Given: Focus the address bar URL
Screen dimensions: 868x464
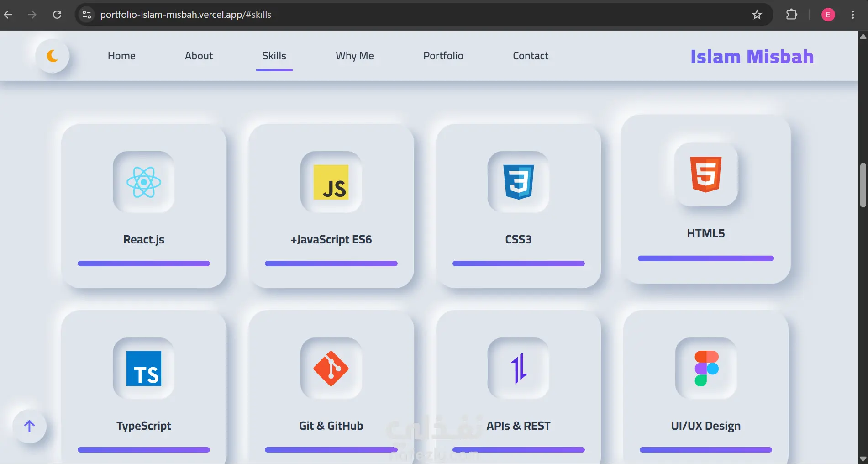Looking at the screenshot, I should click(186, 15).
